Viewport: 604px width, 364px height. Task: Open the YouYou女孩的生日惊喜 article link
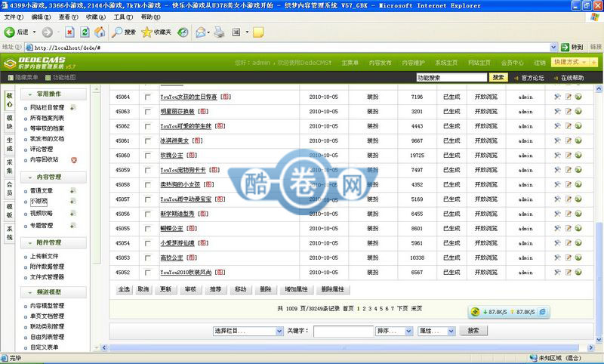point(189,97)
